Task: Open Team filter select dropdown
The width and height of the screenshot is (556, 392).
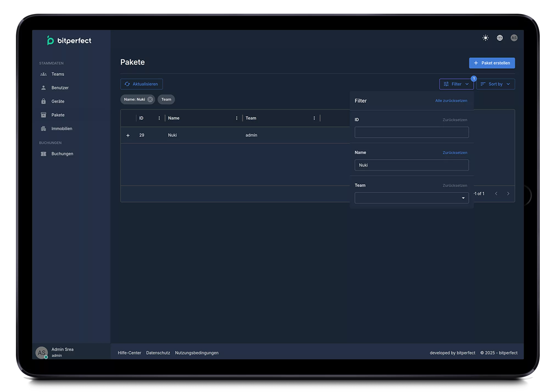Action: [x=411, y=198]
